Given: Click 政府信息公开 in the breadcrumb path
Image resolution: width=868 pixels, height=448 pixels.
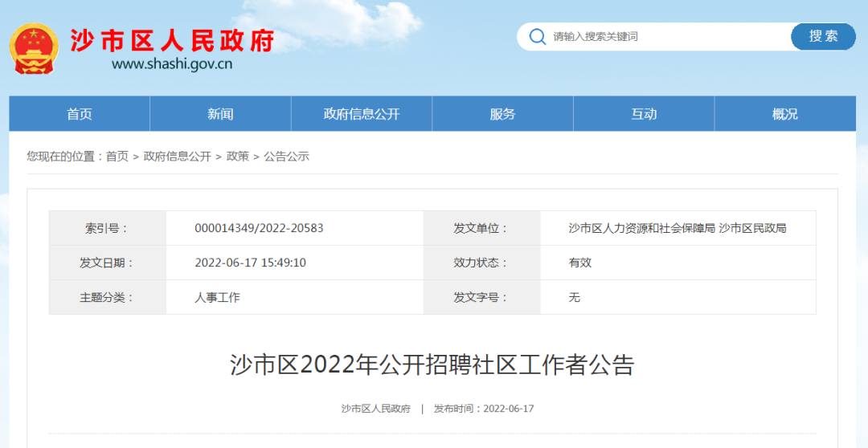Looking at the screenshot, I should (177, 157).
